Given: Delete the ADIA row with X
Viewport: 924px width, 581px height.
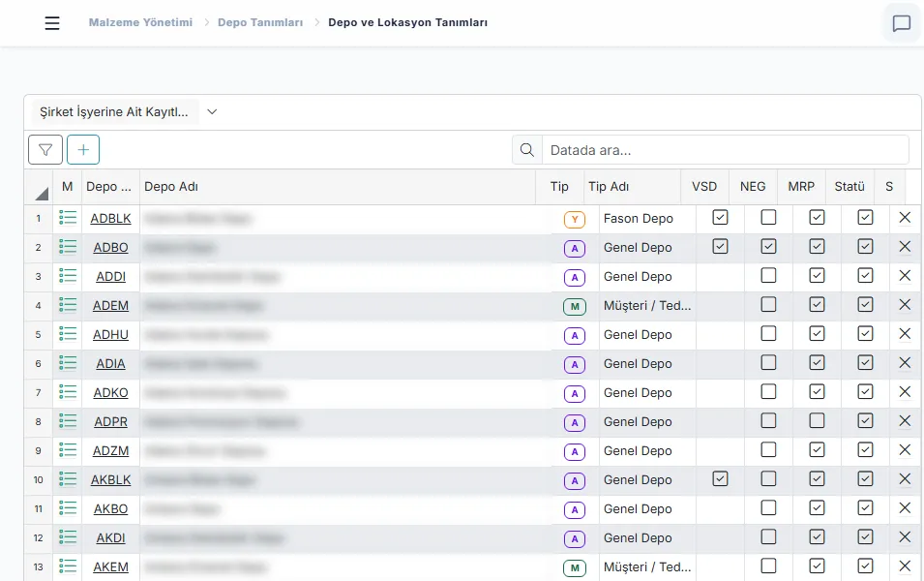Looking at the screenshot, I should click(905, 363).
